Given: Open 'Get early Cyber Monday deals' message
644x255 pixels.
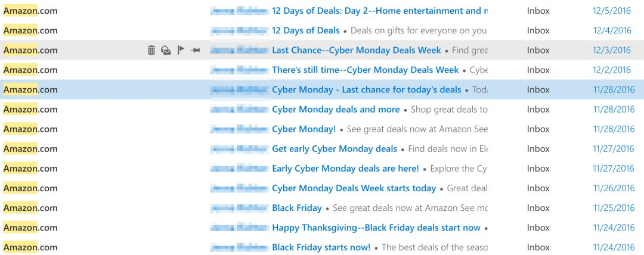Looking at the screenshot, I should pyautogui.click(x=335, y=148).
